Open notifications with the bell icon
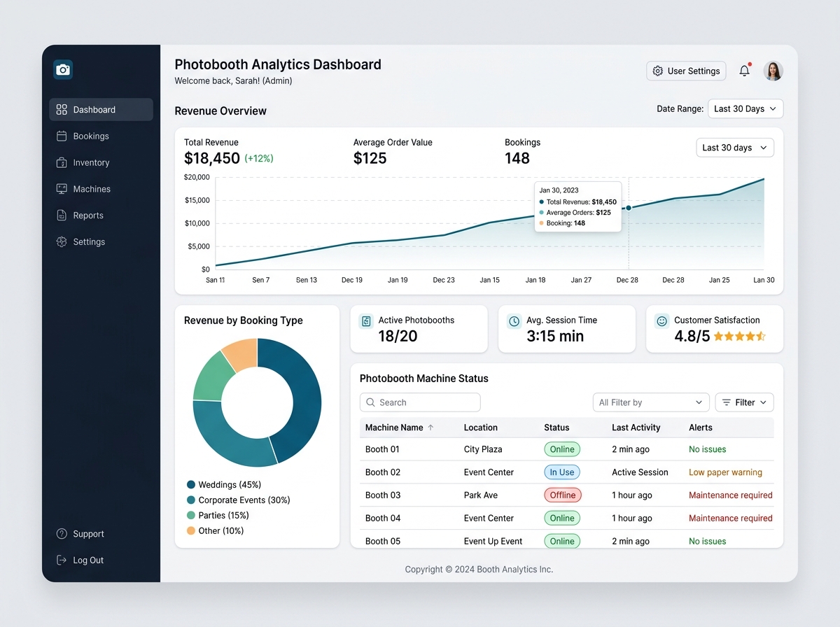 (745, 71)
